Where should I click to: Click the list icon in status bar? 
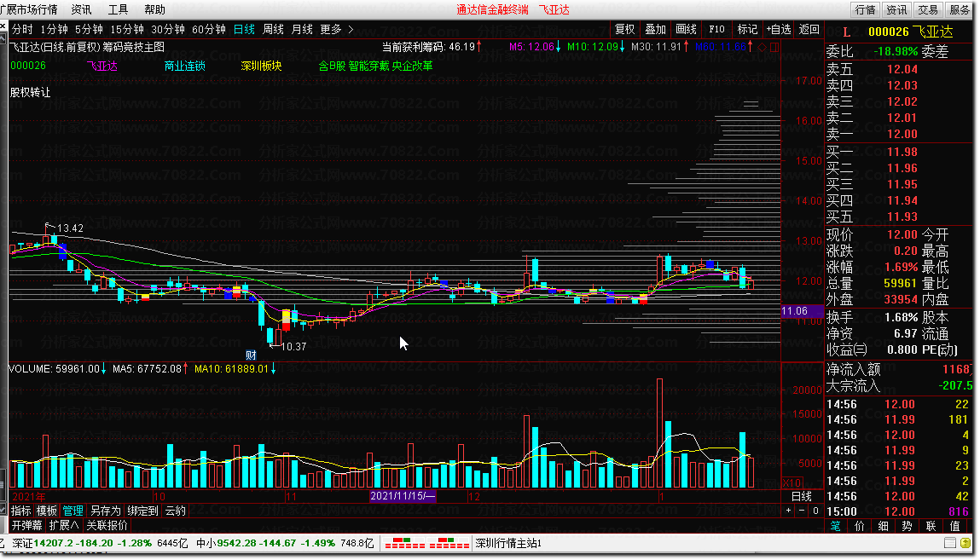(x=950, y=543)
